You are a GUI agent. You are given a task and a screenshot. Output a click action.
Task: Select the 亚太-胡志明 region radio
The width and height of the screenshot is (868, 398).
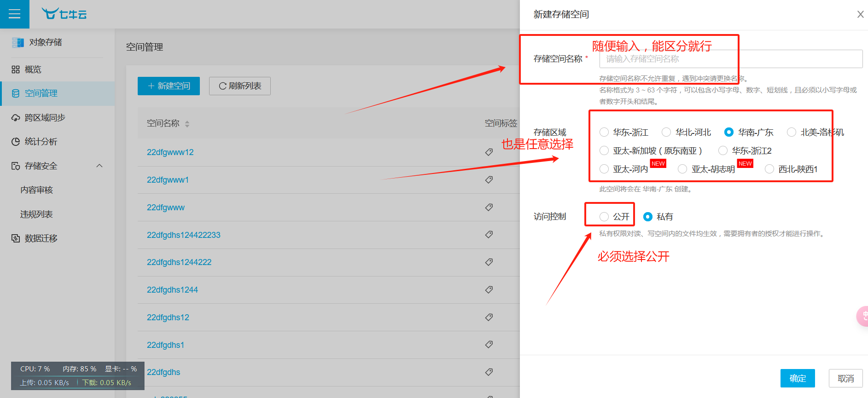point(682,169)
